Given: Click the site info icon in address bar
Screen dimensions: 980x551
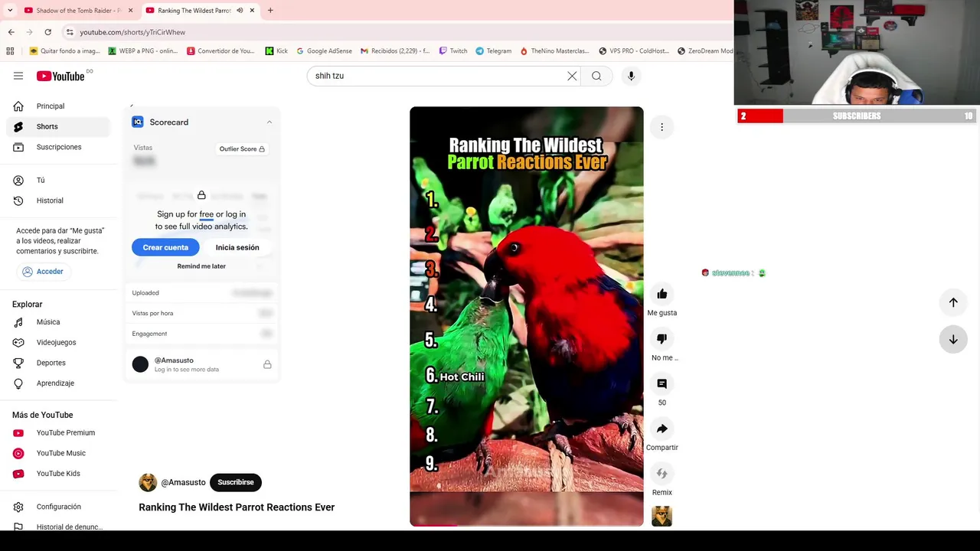Looking at the screenshot, I should [x=70, y=32].
